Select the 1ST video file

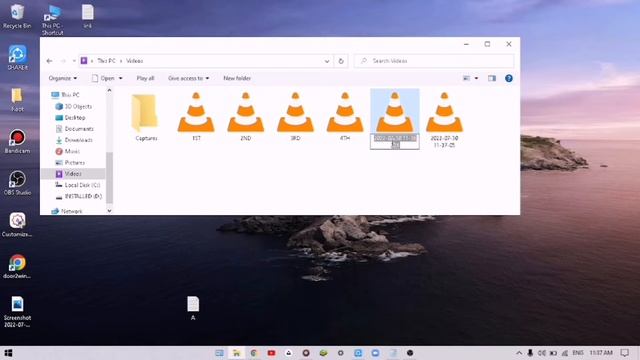pyautogui.click(x=196, y=117)
